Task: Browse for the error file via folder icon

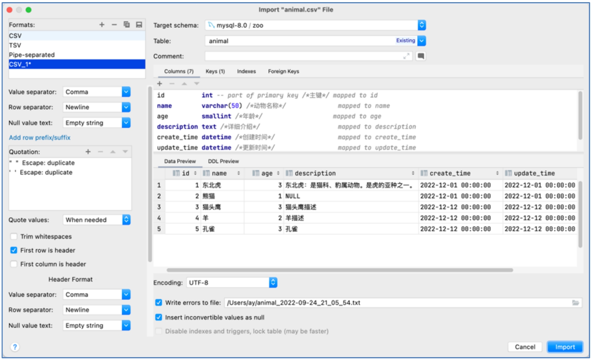Action: 575,302
